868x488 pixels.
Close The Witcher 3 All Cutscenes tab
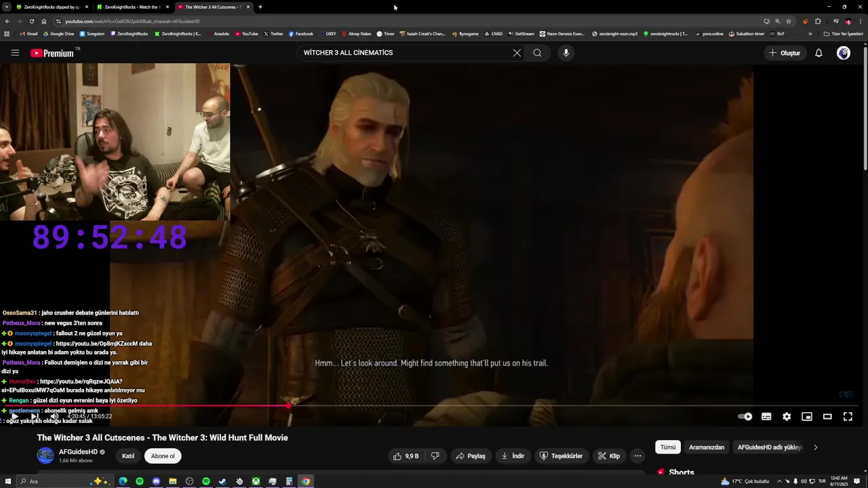point(248,7)
